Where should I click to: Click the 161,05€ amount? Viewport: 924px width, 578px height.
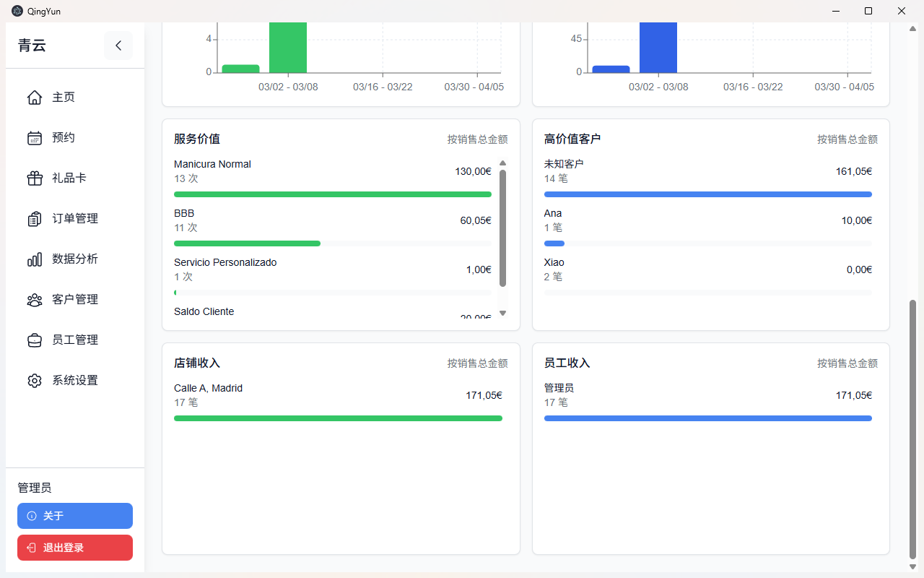[854, 171]
